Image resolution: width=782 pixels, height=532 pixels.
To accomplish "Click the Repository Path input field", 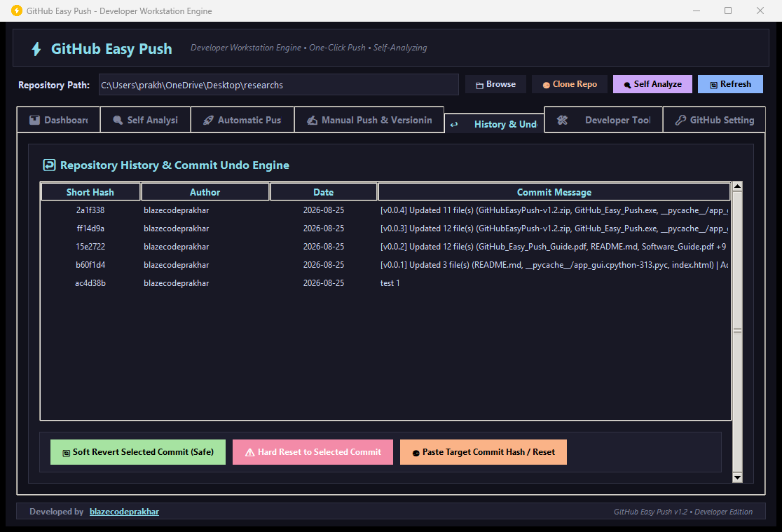I will tap(278, 85).
